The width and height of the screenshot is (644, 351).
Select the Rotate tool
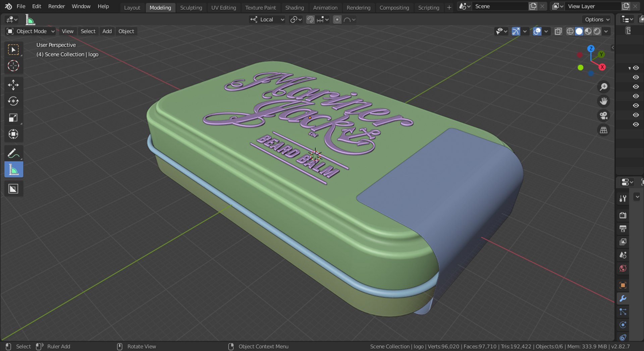tap(13, 101)
